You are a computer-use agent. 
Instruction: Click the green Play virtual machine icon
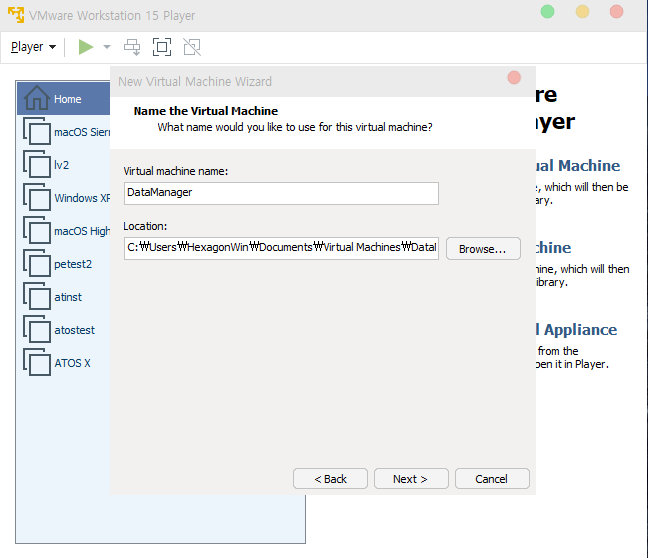(86, 47)
